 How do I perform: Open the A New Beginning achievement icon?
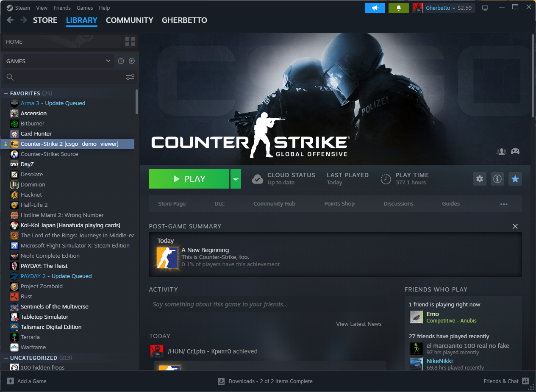pos(167,258)
